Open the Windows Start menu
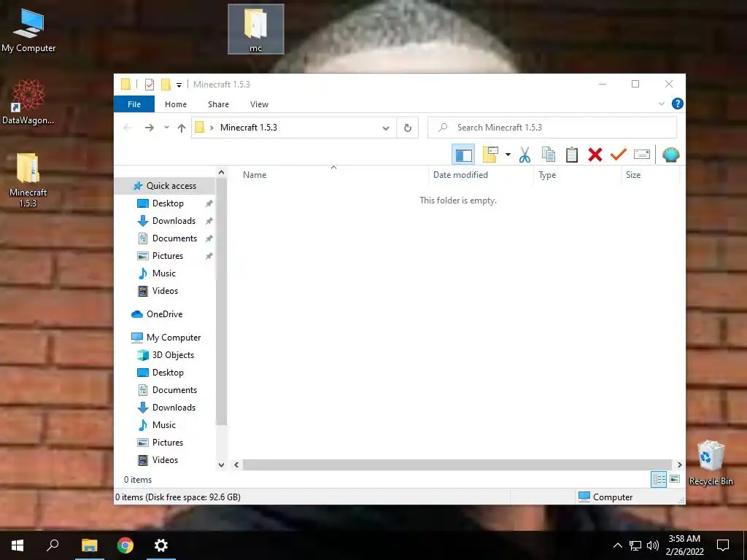This screenshot has height=560, width=747. [x=18, y=545]
